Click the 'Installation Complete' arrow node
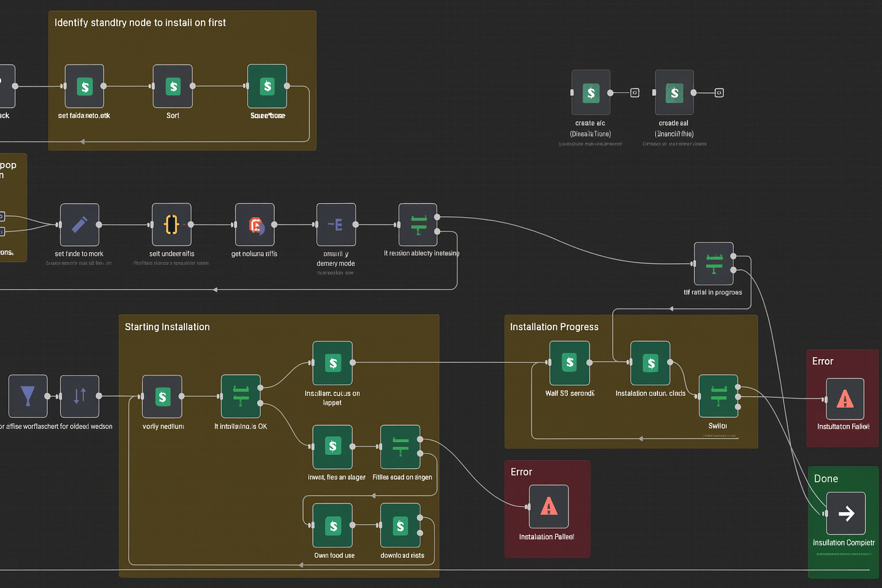 [845, 513]
